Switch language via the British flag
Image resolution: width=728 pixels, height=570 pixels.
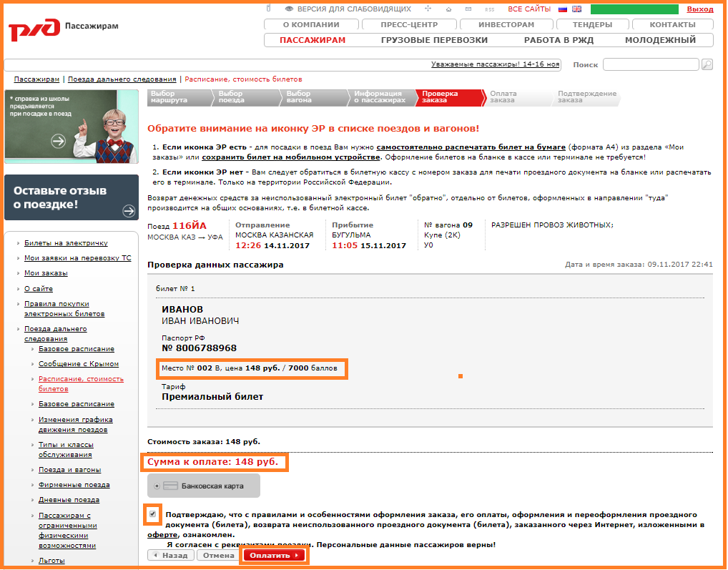576,9
